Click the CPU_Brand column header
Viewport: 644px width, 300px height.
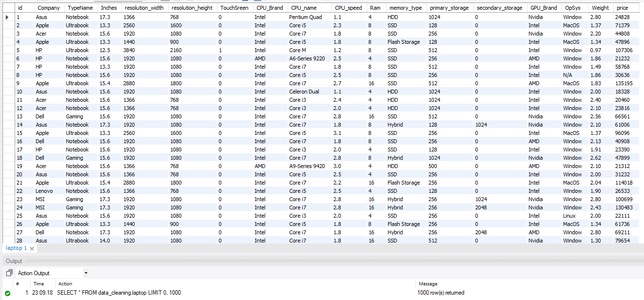[270, 8]
